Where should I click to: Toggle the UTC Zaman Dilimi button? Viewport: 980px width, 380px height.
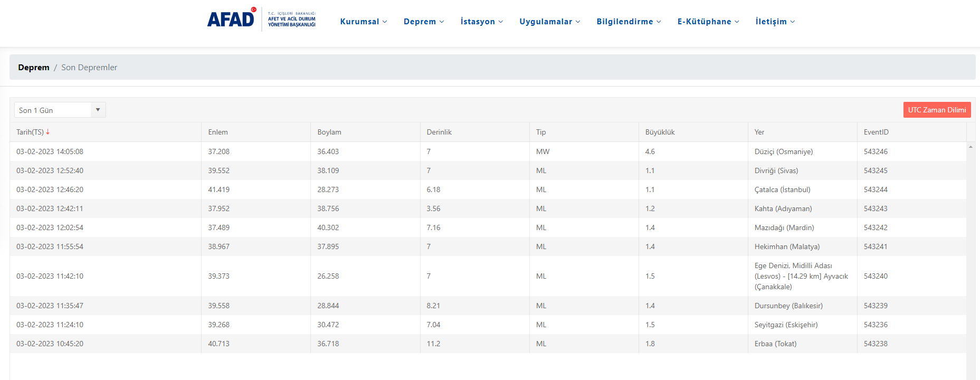pos(937,110)
